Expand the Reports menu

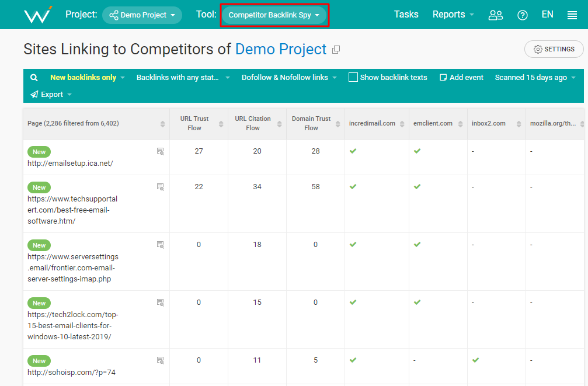tap(453, 15)
